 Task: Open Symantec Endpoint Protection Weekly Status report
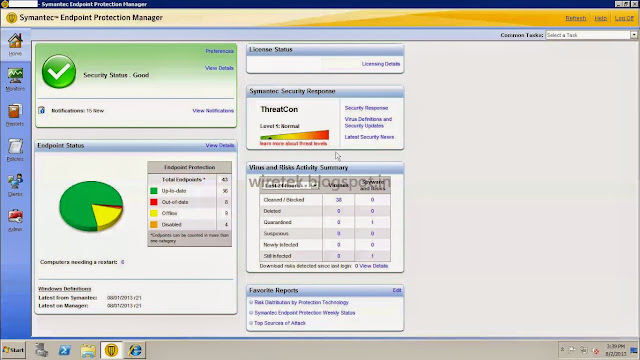(305, 313)
